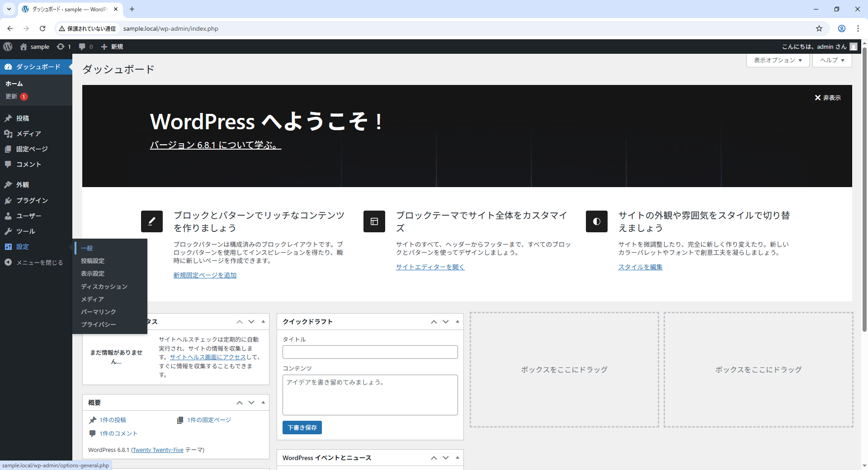Open 設定 sliders icon in sidebar
The image size is (868, 470).
(x=8, y=247)
